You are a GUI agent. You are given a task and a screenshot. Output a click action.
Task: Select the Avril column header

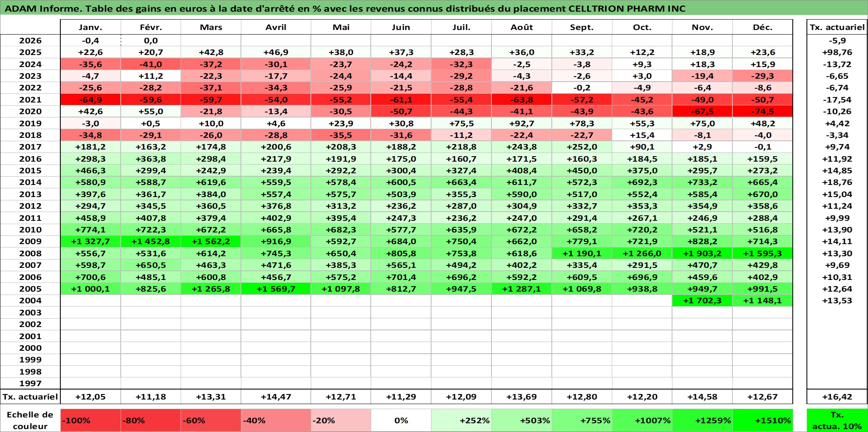click(x=276, y=27)
